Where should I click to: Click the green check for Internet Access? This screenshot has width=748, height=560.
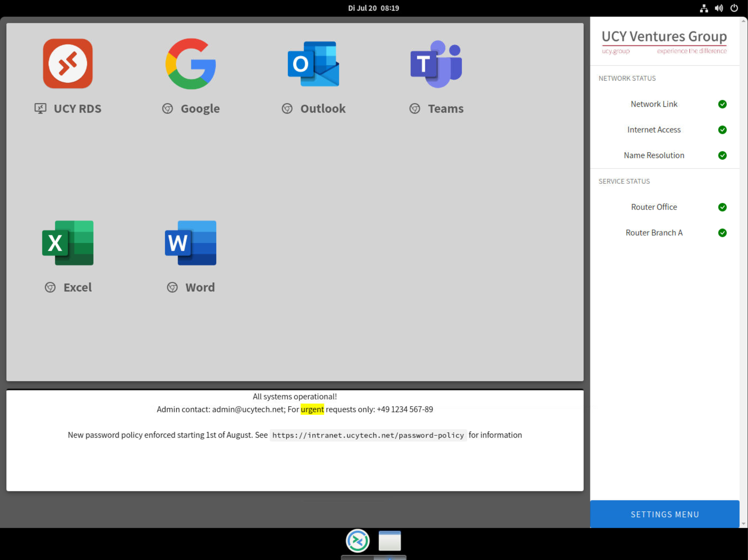(723, 130)
